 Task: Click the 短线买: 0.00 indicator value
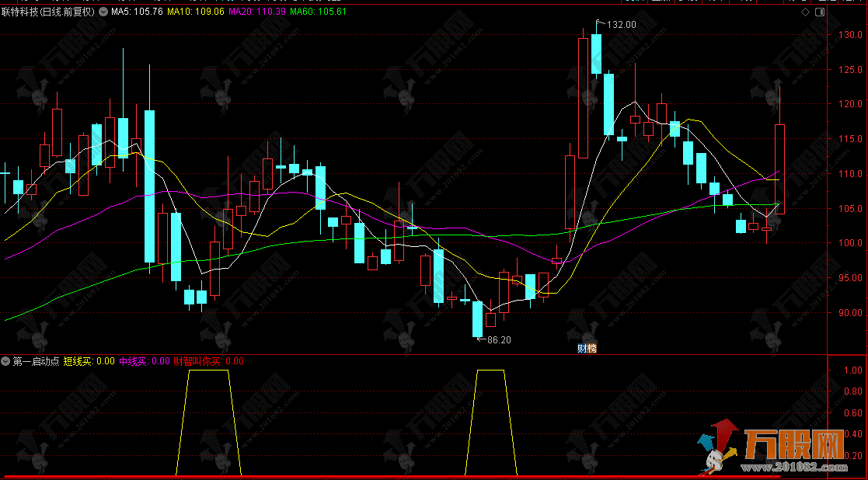point(89,361)
